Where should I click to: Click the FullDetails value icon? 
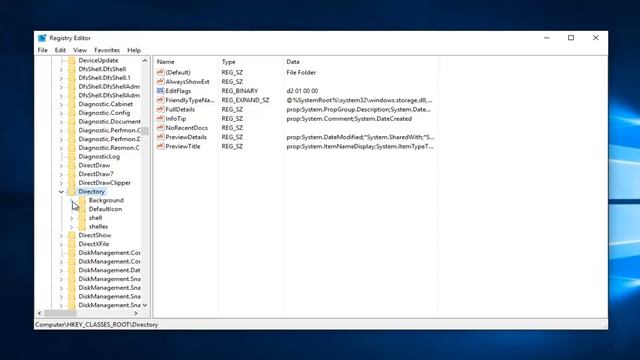pyautogui.click(x=160, y=109)
